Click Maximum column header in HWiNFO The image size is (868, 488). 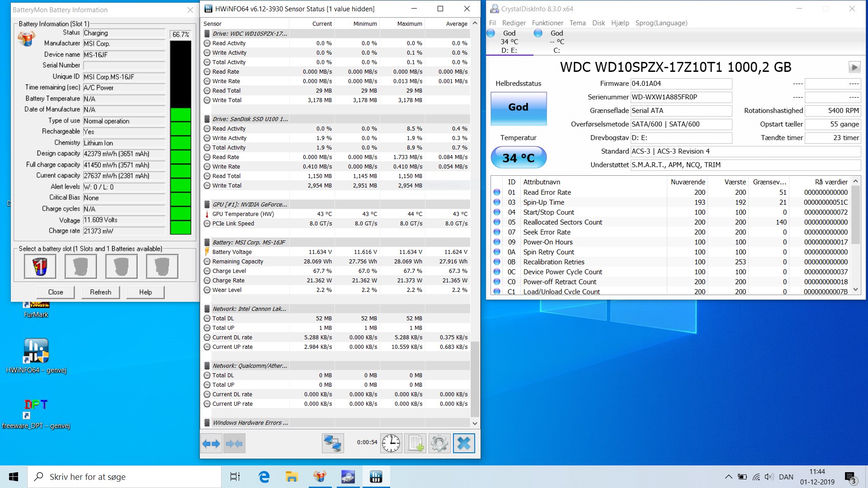pos(402,23)
